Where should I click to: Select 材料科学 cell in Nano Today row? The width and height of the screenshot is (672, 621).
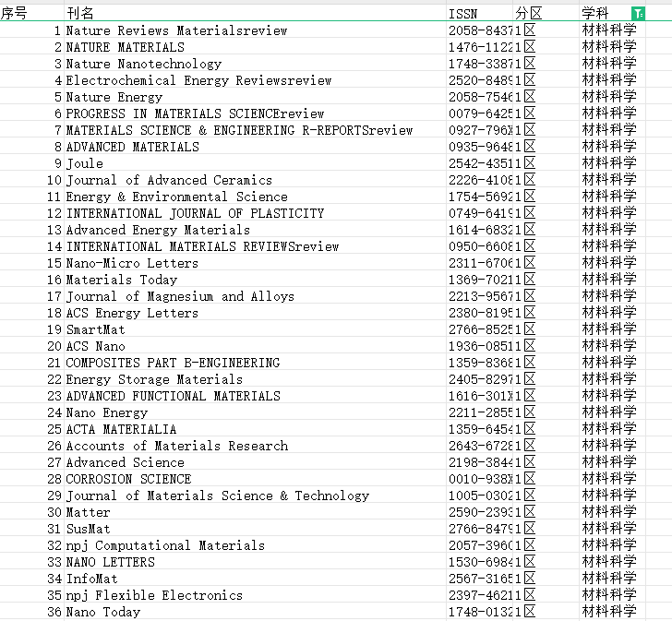tap(612, 612)
